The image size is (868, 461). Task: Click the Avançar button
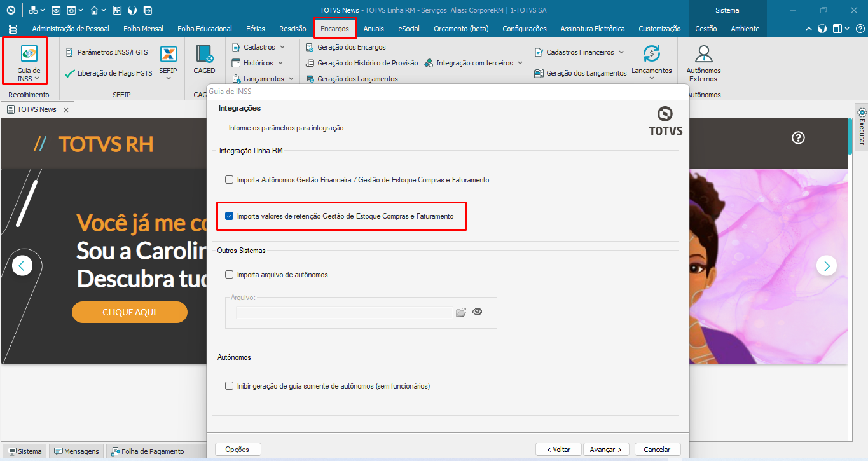coord(606,449)
